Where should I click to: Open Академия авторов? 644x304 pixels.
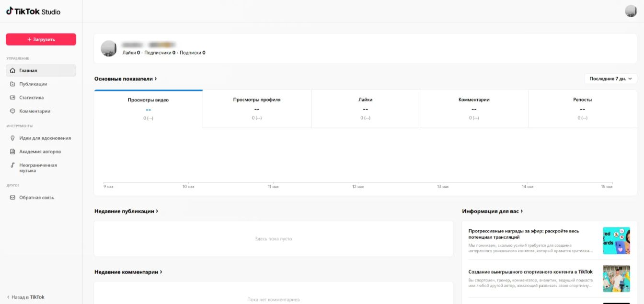click(x=41, y=151)
